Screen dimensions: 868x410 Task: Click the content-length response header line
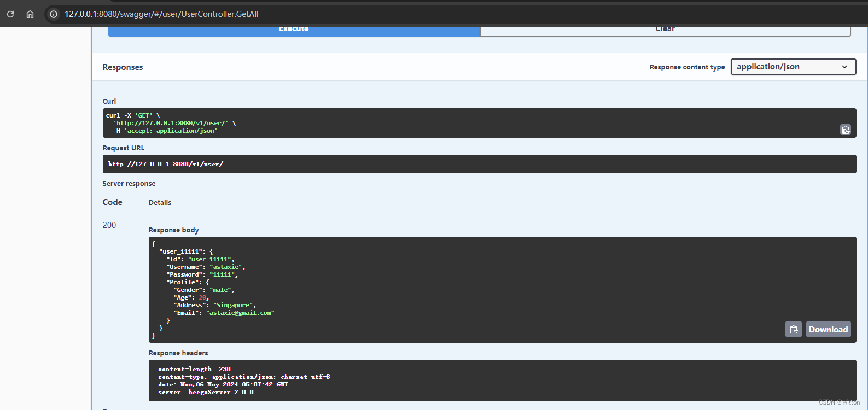coord(194,369)
